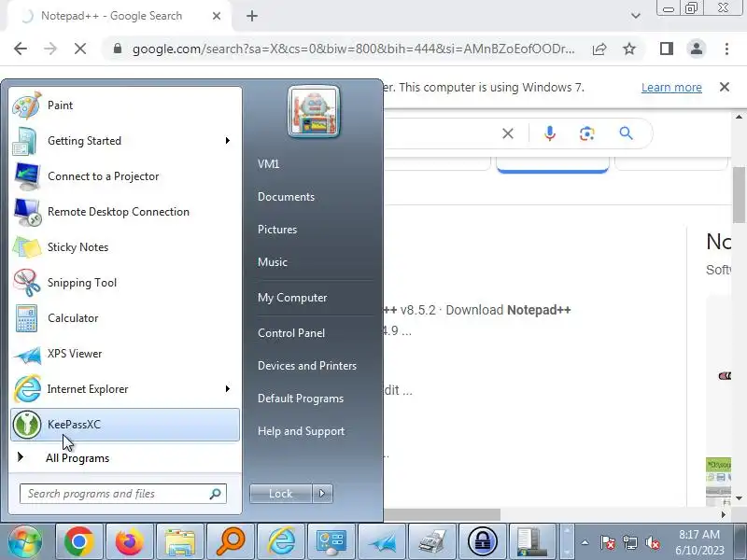Click the robot user account picture

[314, 111]
